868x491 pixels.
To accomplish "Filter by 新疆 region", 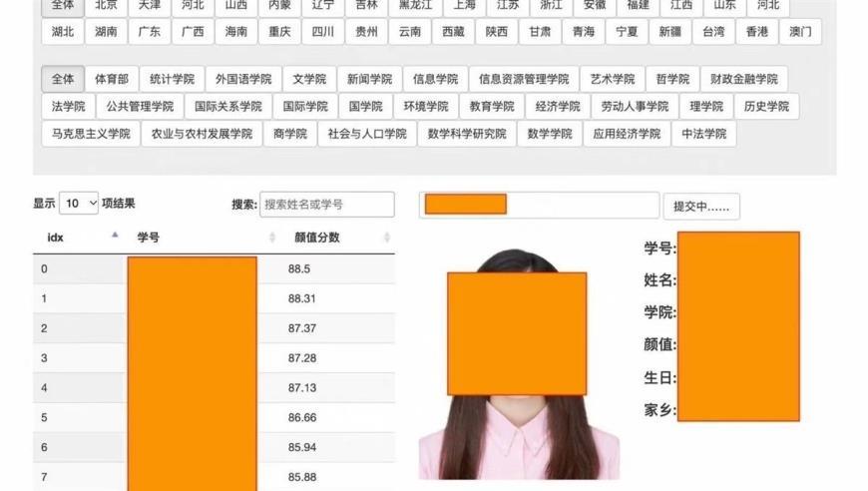I will (x=669, y=32).
